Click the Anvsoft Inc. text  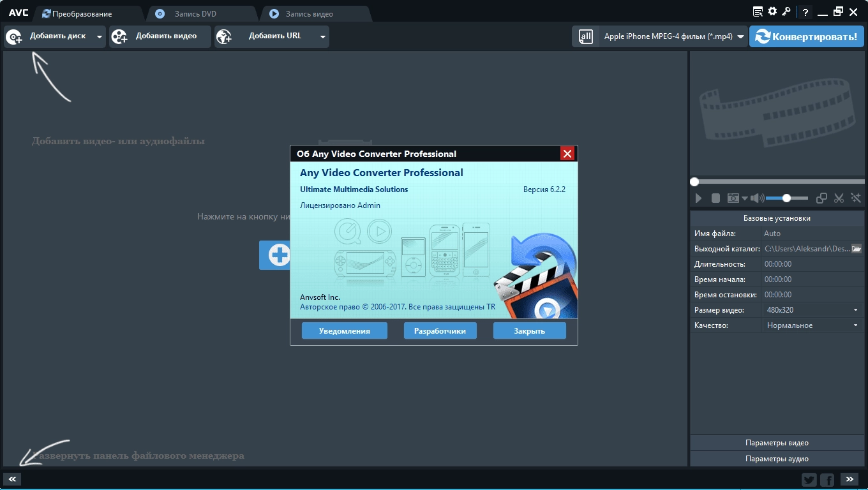(320, 297)
